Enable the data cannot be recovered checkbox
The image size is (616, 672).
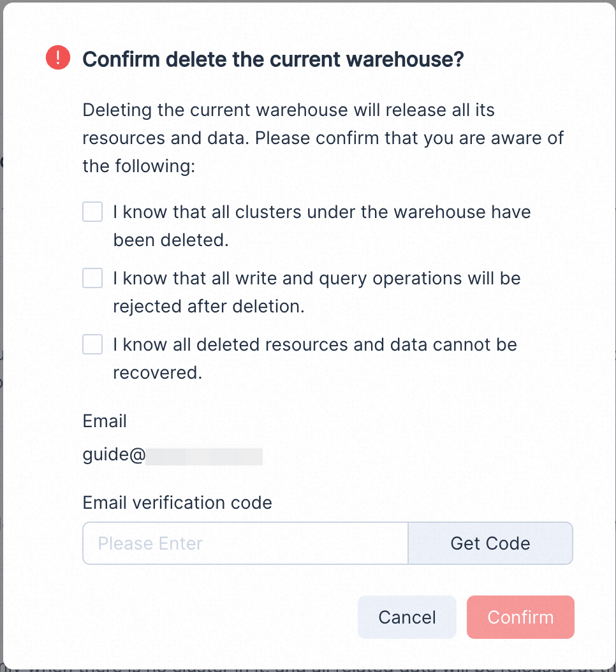point(92,344)
